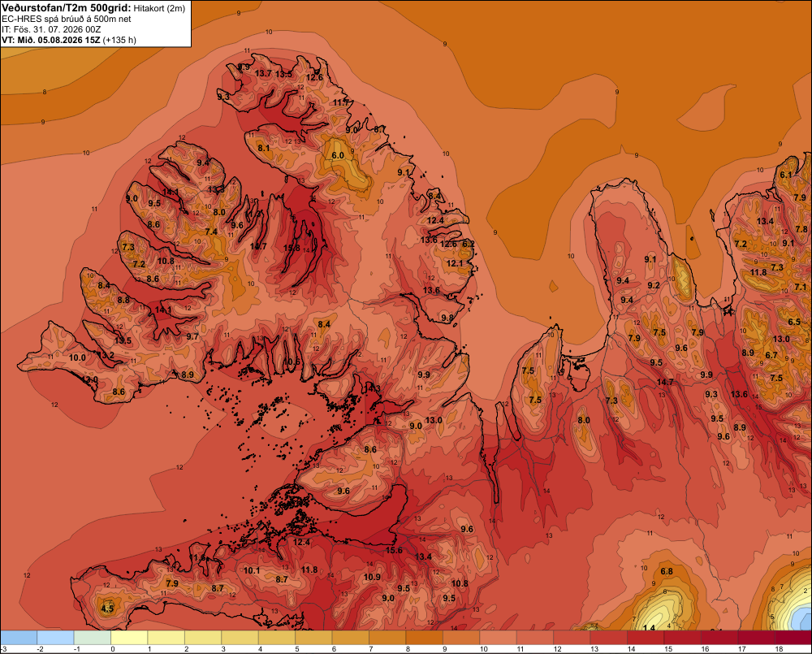Click the legend swatch between 9 and 10
Screen dimensions: 812x654
tap(461, 638)
